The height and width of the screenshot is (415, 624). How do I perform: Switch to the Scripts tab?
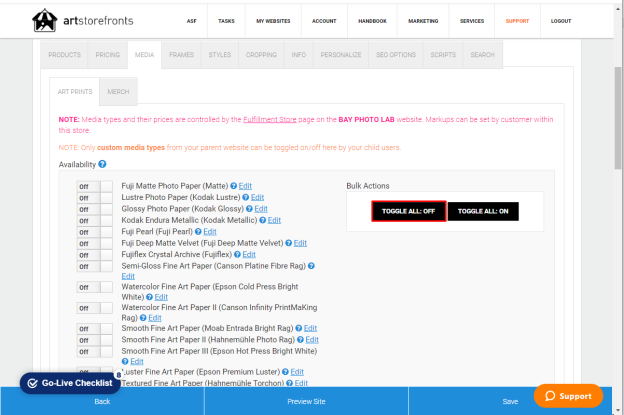443,55
